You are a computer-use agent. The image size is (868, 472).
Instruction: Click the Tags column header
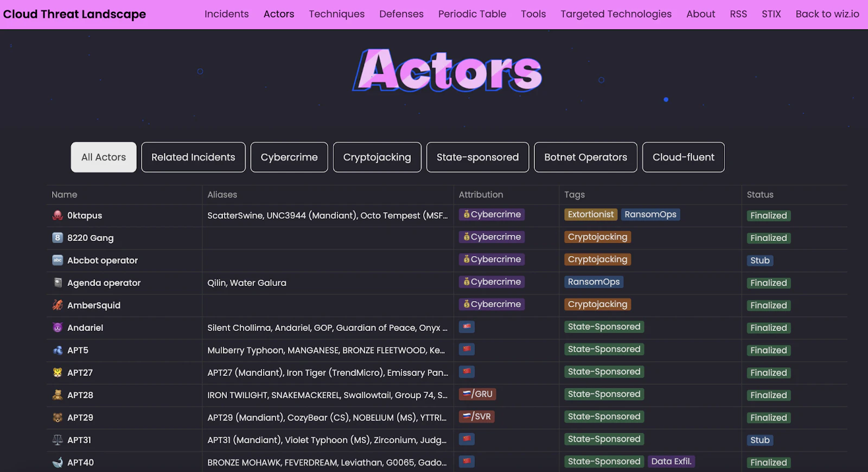coord(575,195)
